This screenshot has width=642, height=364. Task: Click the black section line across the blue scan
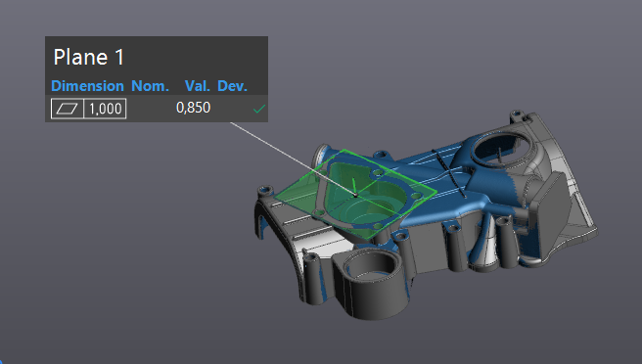point(449,173)
